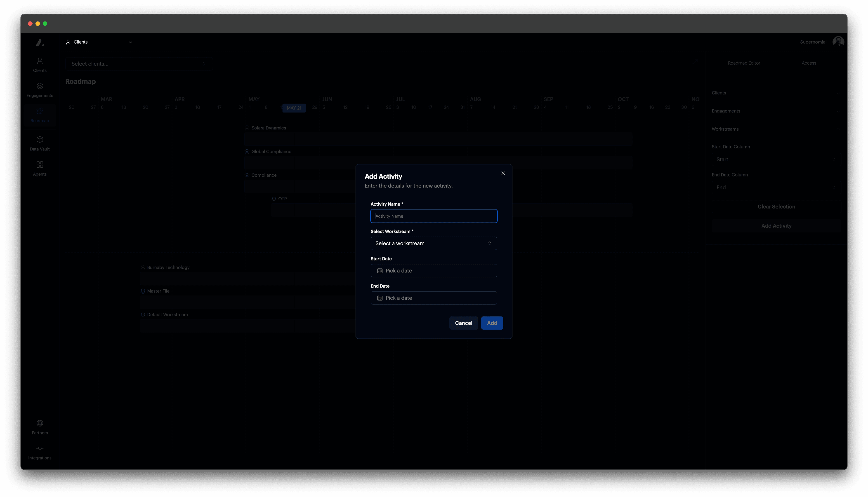Viewport: 868px width, 497px height.
Task: Click the calendar icon in Start Date field
Action: 380,270
